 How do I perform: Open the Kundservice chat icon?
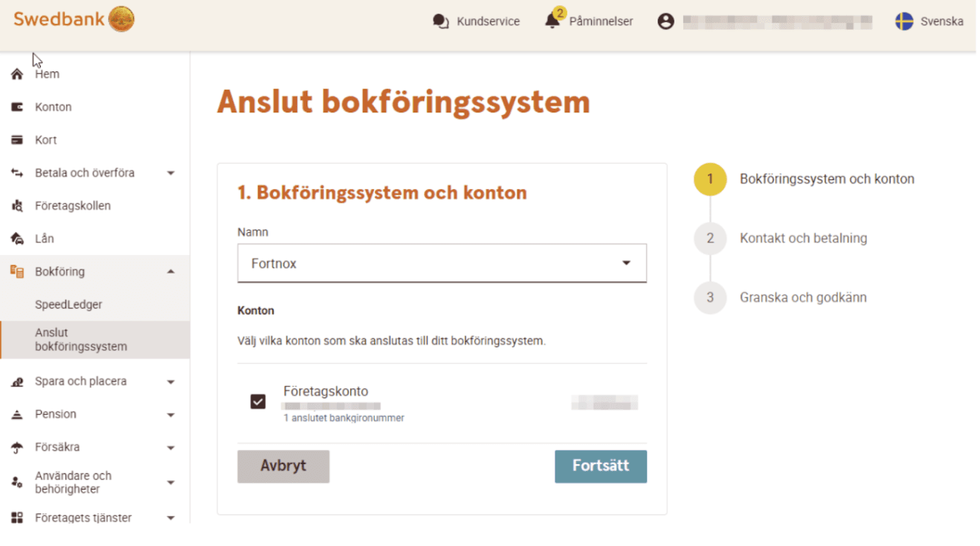coord(441,22)
